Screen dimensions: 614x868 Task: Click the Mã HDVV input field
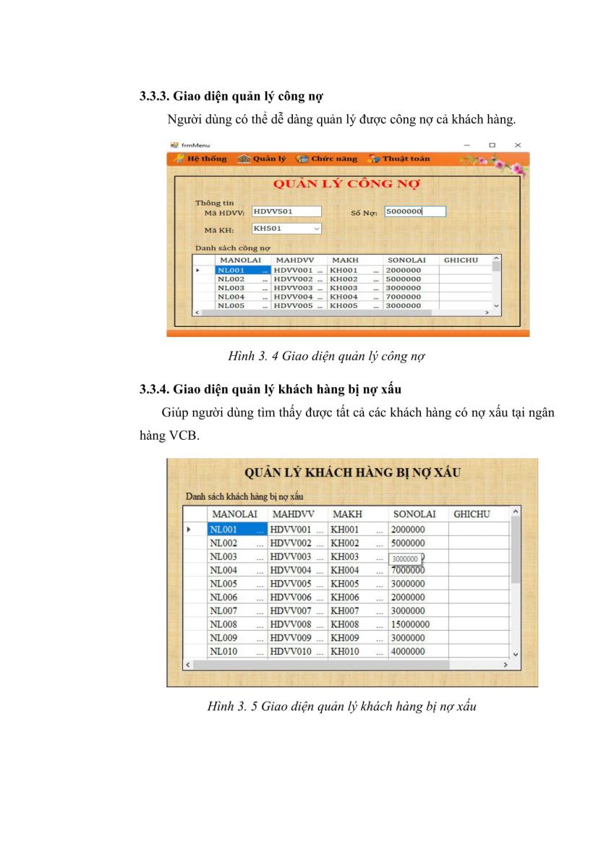pyautogui.click(x=286, y=211)
